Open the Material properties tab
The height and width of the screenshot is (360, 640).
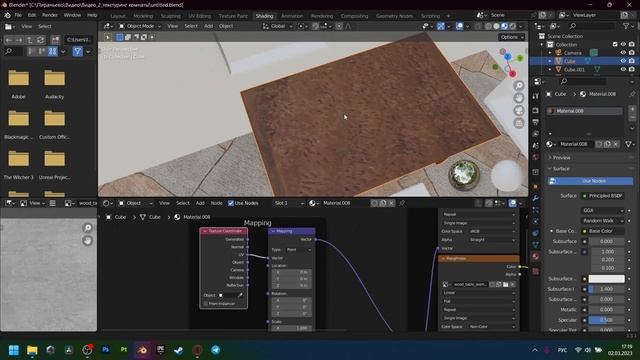(536, 257)
